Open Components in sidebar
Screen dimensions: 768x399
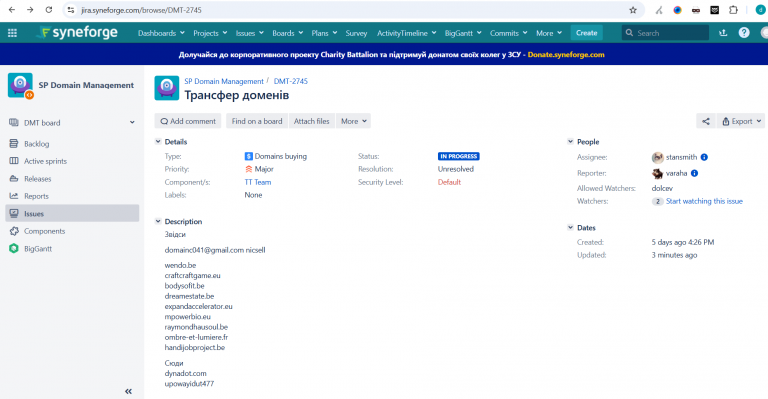(44, 231)
